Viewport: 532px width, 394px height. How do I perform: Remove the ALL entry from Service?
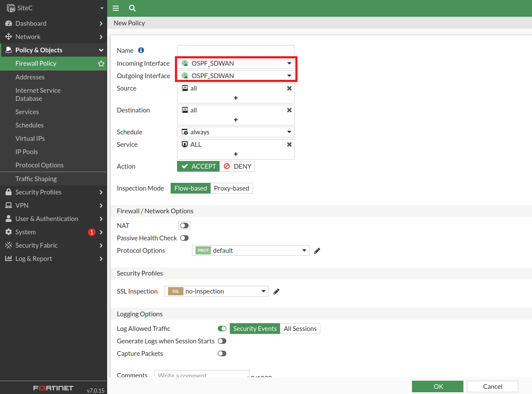(289, 144)
